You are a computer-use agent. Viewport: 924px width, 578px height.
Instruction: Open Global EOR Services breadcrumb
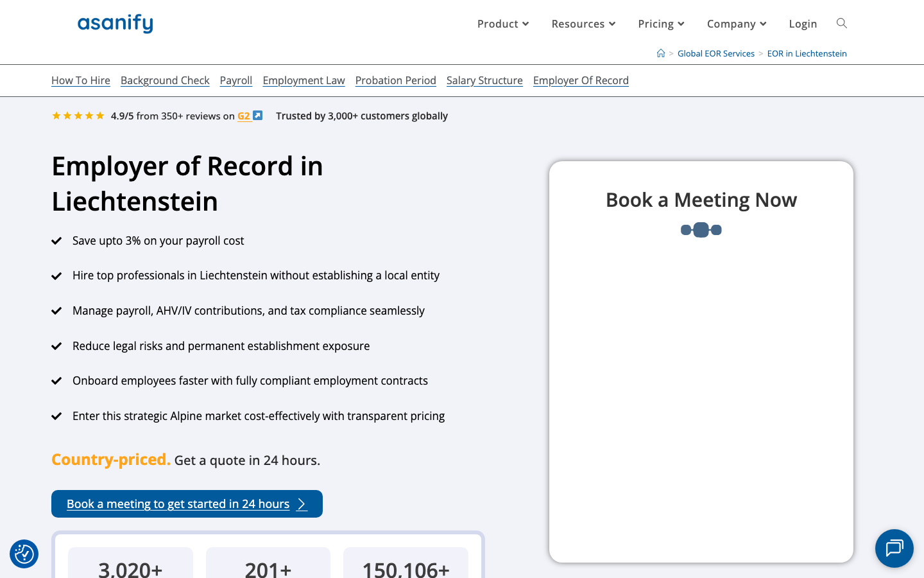pyautogui.click(x=716, y=53)
